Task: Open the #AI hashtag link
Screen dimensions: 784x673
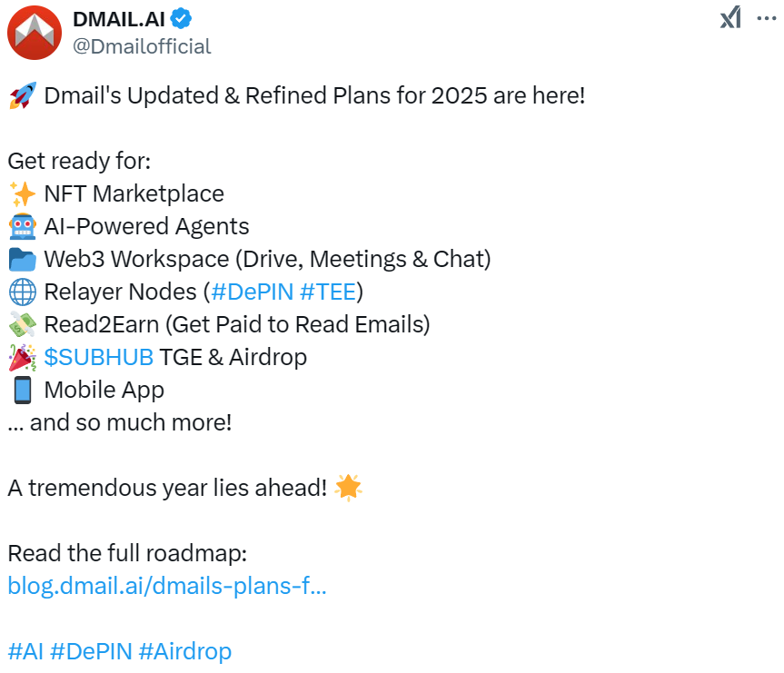Action: click(25, 651)
